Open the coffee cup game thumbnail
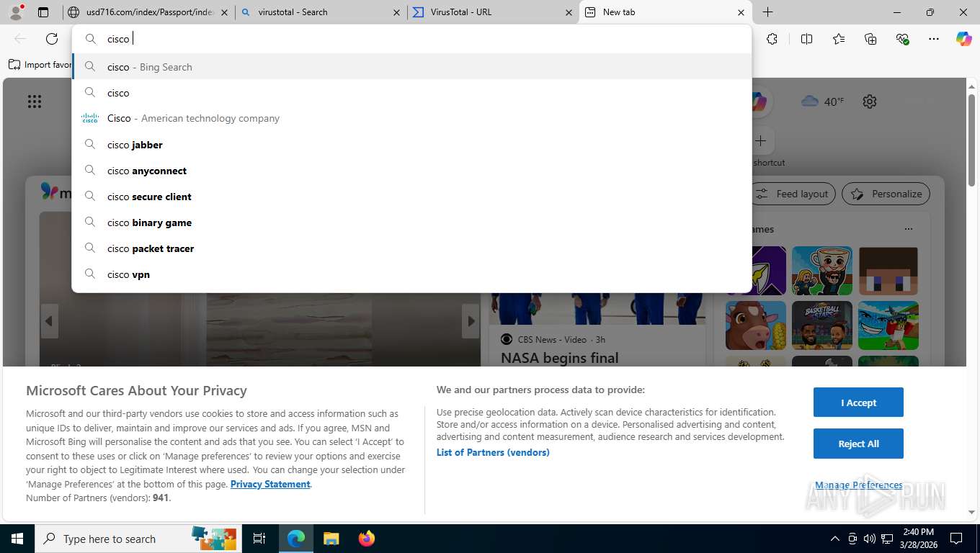Image resolution: width=980 pixels, height=553 pixels. 822,271
